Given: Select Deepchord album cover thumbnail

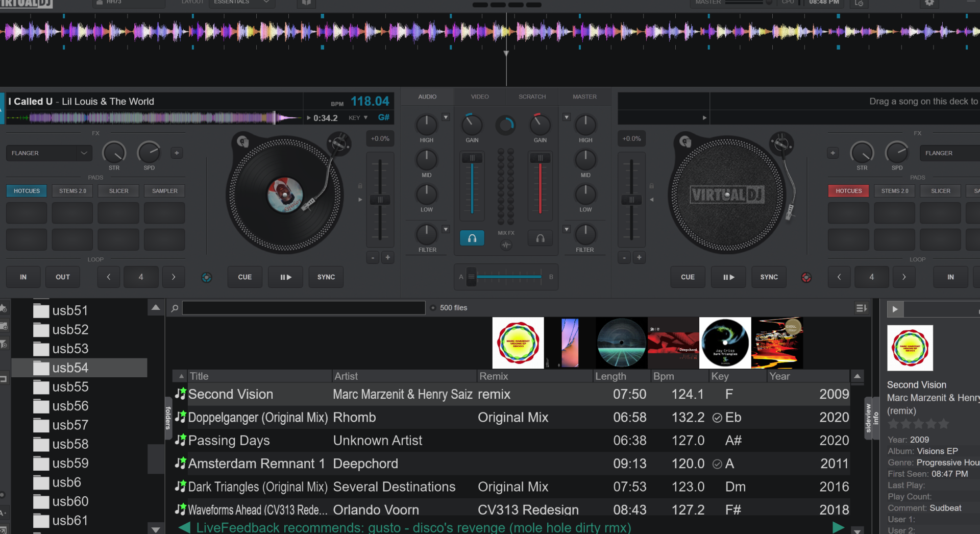Looking at the screenshot, I should tap(673, 343).
